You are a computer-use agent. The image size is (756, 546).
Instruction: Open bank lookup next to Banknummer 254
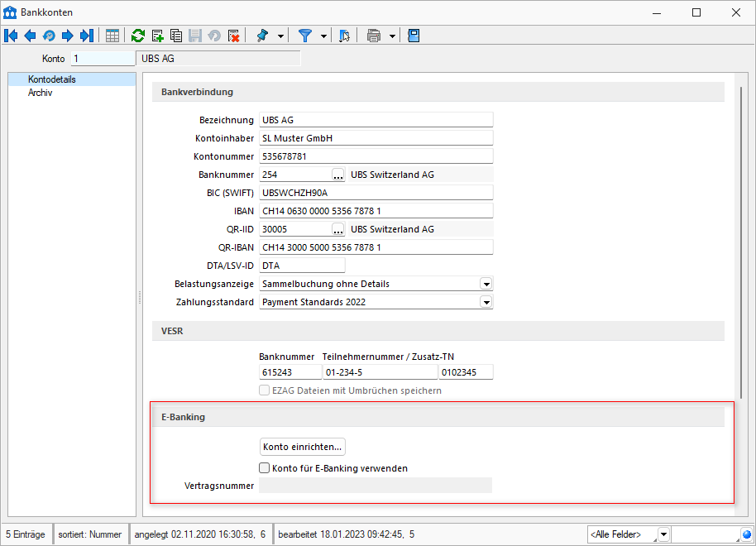coord(338,175)
